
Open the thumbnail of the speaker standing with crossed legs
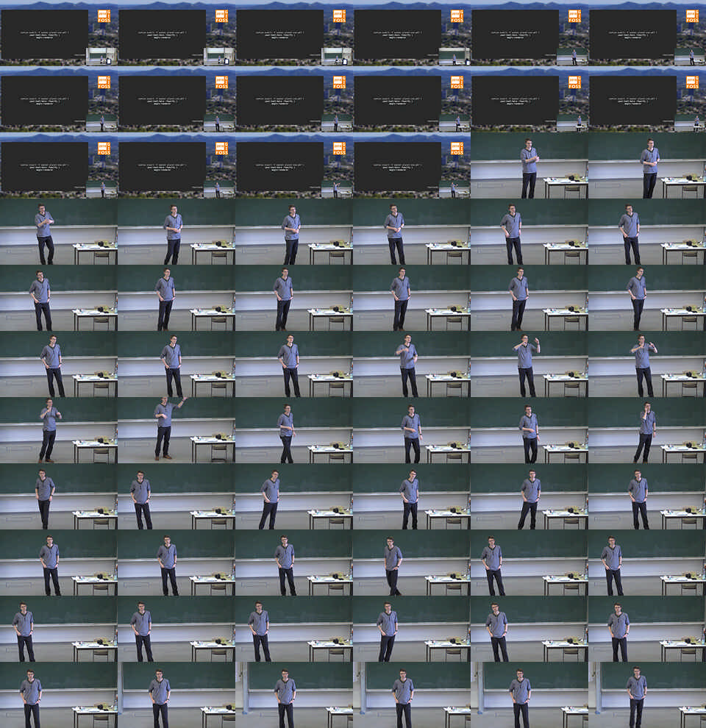412,563
